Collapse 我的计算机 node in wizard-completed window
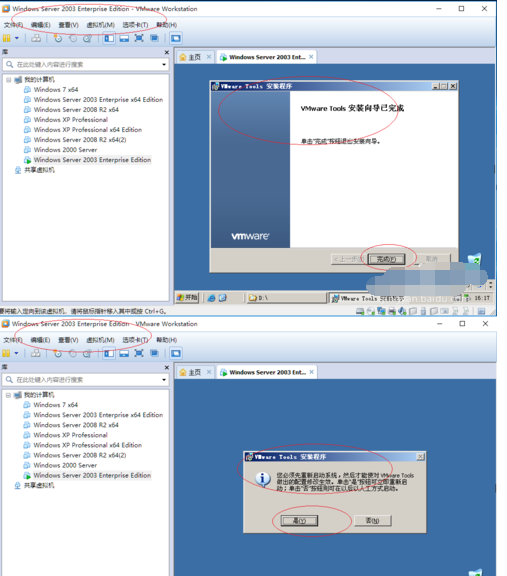 [8, 80]
